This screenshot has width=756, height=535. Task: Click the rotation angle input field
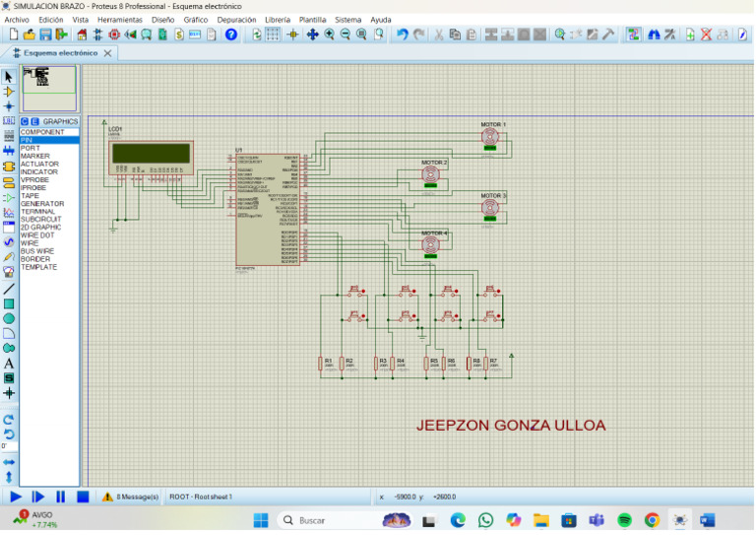[x=9, y=446]
